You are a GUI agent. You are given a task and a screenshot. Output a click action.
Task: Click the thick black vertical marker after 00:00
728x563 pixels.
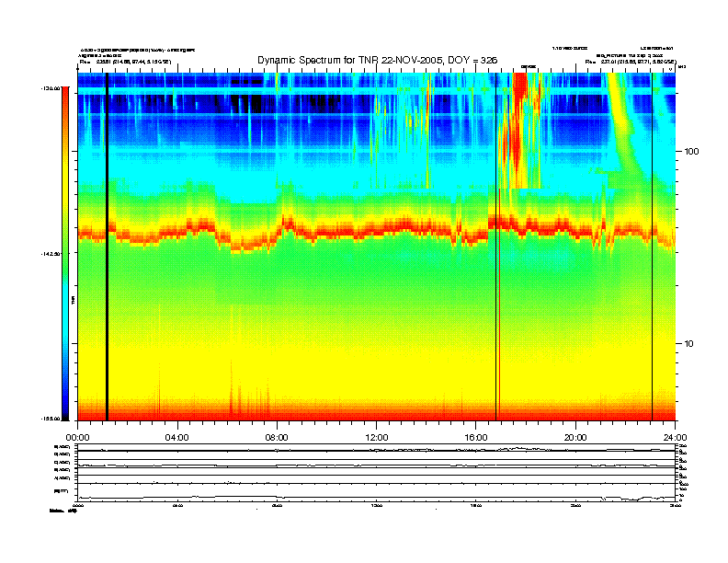coord(107,247)
